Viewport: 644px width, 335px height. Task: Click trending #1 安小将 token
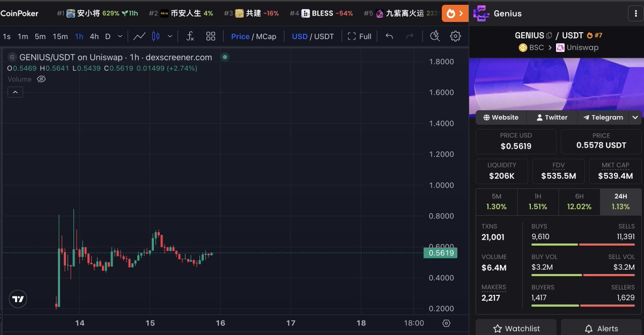pos(98,13)
